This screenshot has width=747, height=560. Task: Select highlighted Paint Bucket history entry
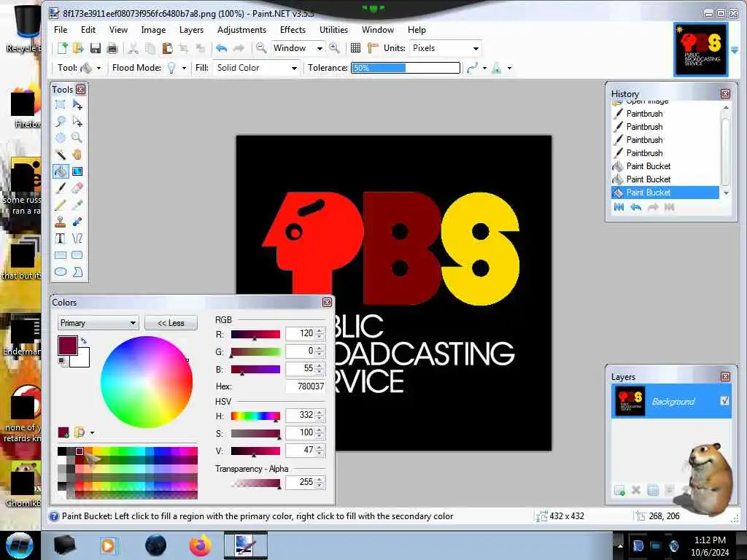coord(665,192)
